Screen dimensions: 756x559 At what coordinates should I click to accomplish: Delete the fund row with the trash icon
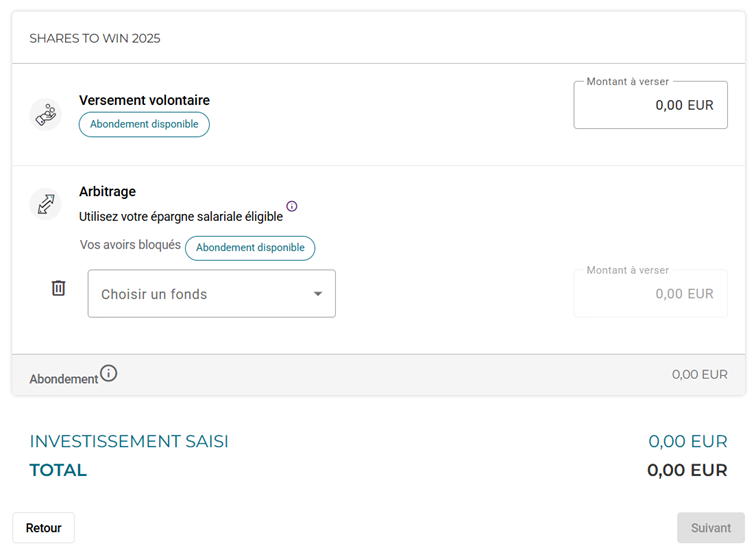click(x=58, y=288)
